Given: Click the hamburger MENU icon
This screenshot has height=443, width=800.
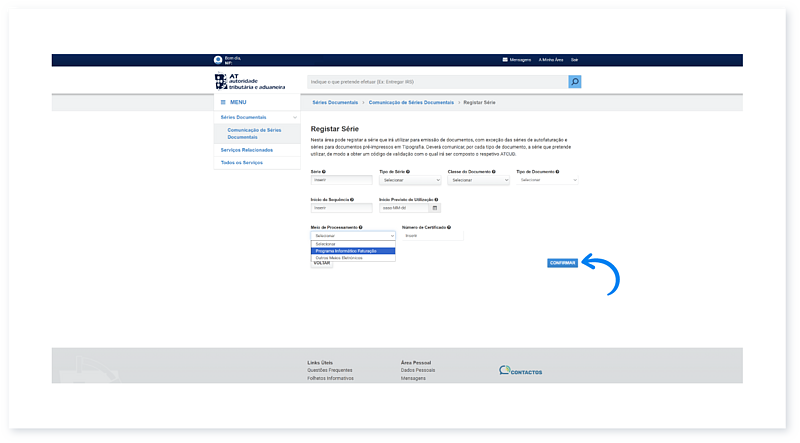Looking at the screenshot, I should click(222, 102).
